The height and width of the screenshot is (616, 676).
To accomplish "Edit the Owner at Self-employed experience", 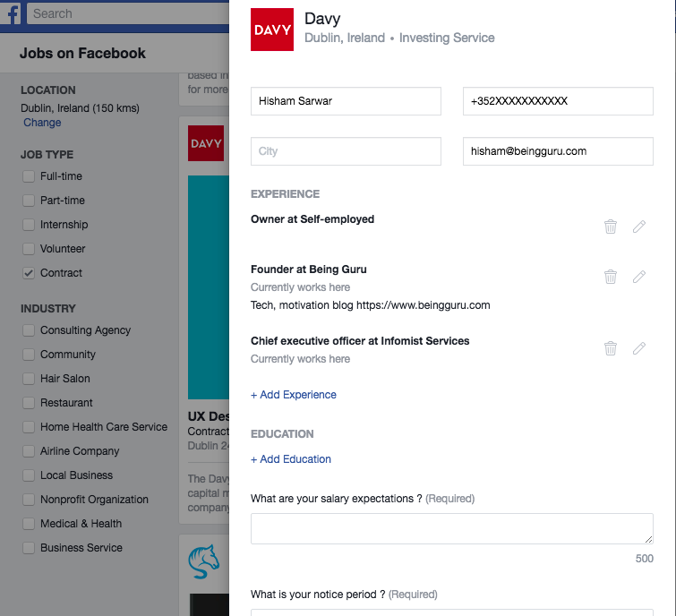I will click(x=639, y=227).
